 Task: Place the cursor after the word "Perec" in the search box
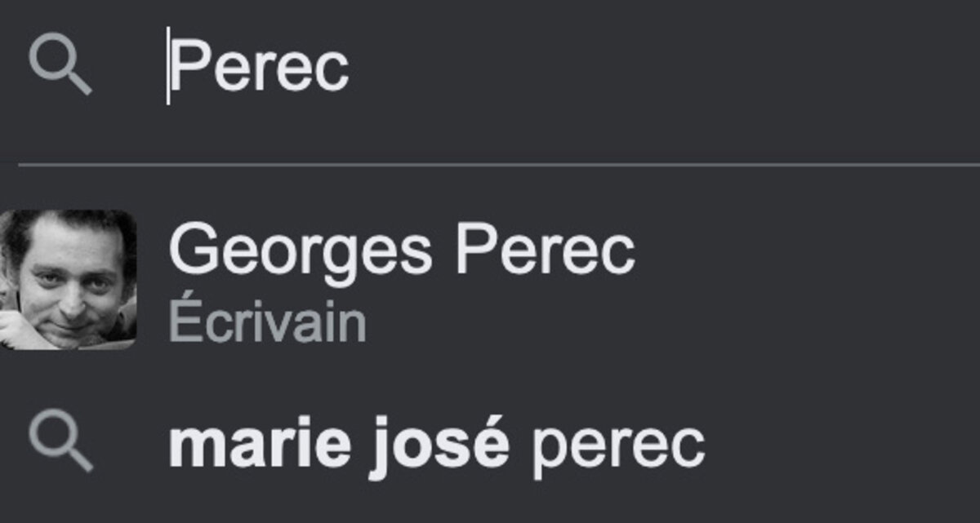tap(351, 67)
